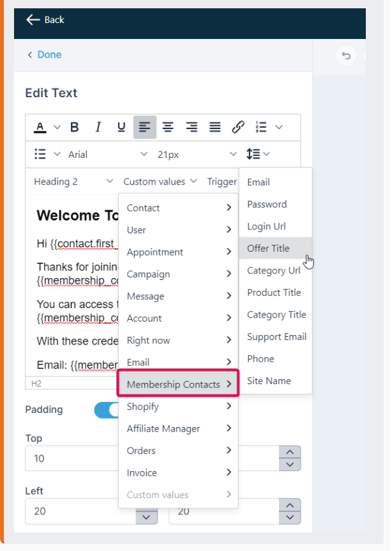Open the Custom values dropdown
The width and height of the screenshot is (392, 551).
coord(160,182)
